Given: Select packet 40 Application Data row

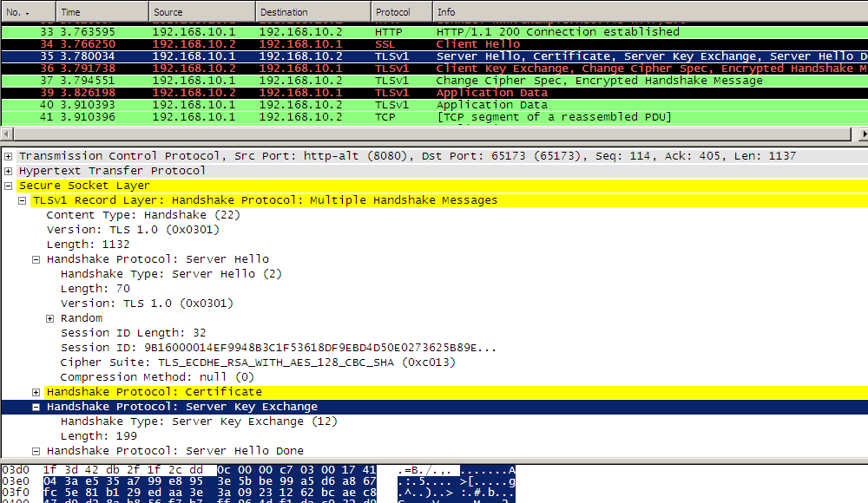Looking at the screenshot, I should click(x=435, y=105).
